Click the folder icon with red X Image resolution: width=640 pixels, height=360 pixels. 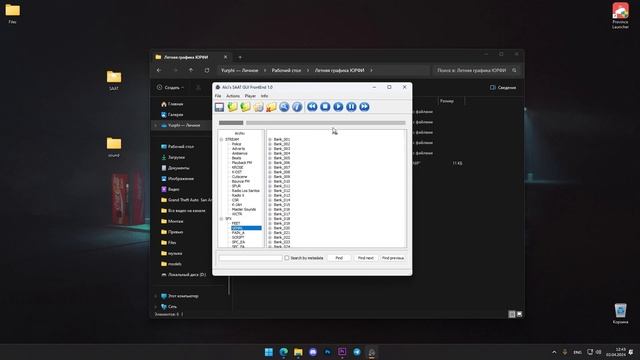[271, 107]
